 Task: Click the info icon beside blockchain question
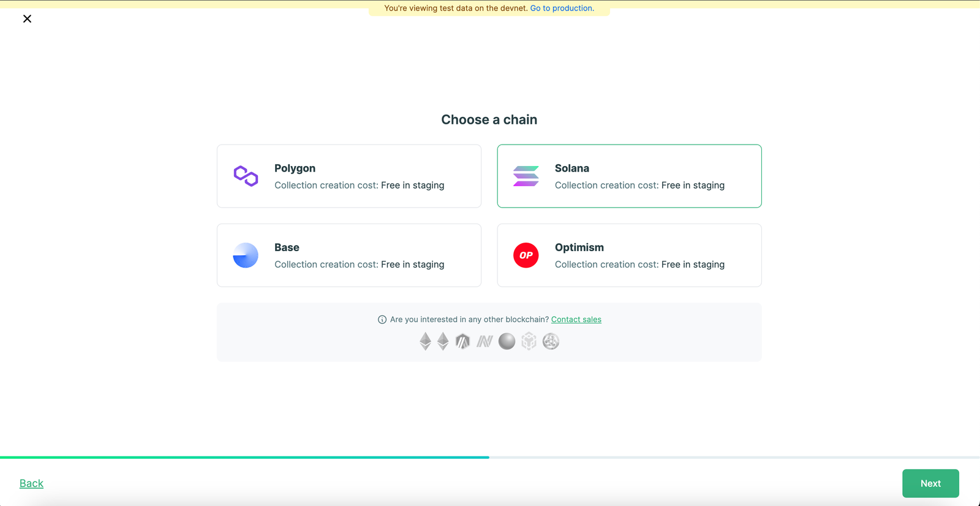382,320
